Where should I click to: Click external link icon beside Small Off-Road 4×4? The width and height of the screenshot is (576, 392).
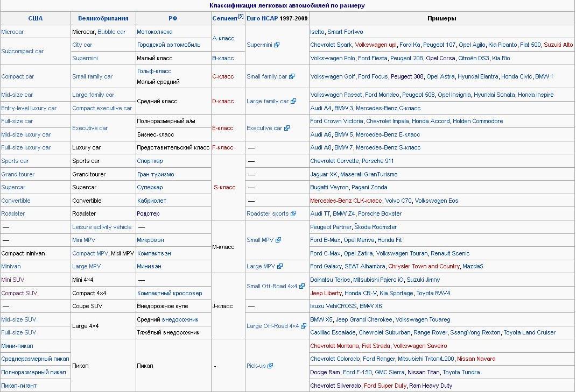302,286
